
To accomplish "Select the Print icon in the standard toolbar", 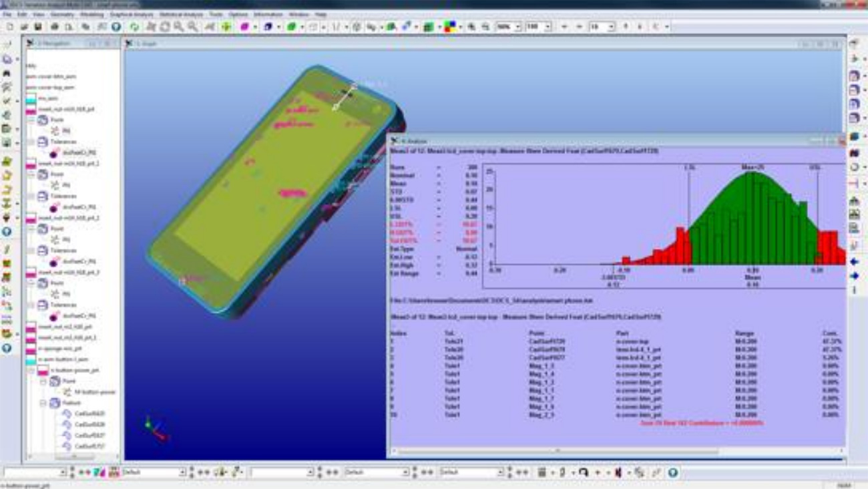I will pos(53,27).
